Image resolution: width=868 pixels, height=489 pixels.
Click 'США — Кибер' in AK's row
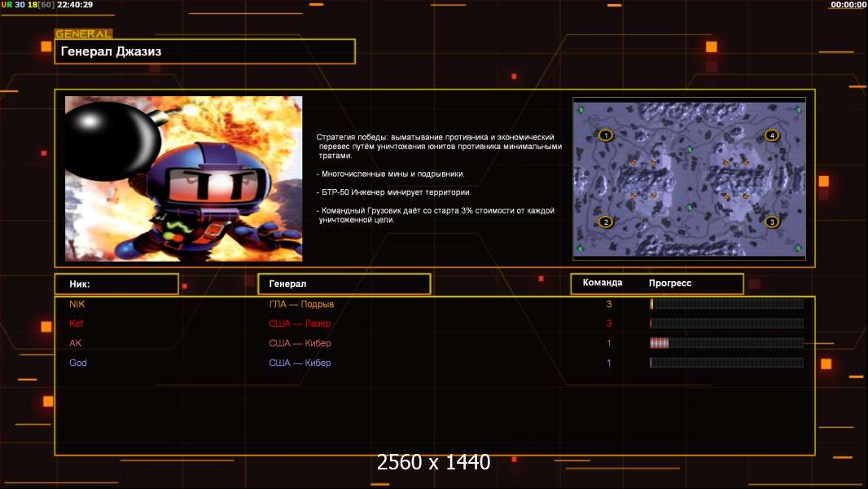click(300, 343)
